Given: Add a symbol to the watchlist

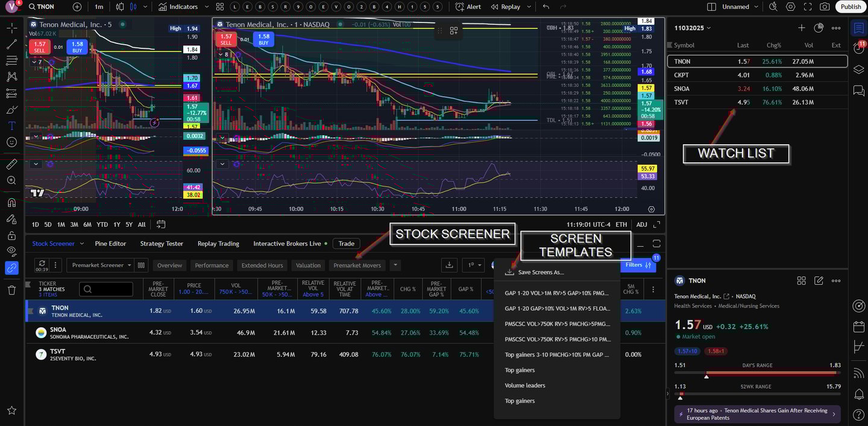Looking at the screenshot, I should [801, 28].
